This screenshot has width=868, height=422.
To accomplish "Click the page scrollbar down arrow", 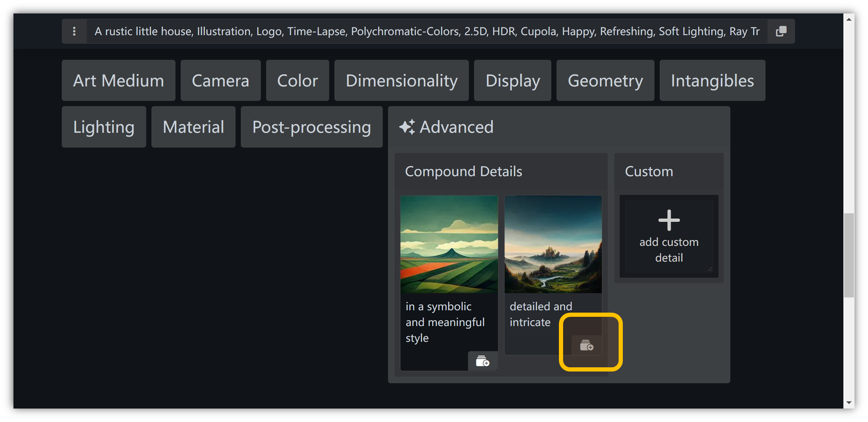I will pyautogui.click(x=849, y=403).
